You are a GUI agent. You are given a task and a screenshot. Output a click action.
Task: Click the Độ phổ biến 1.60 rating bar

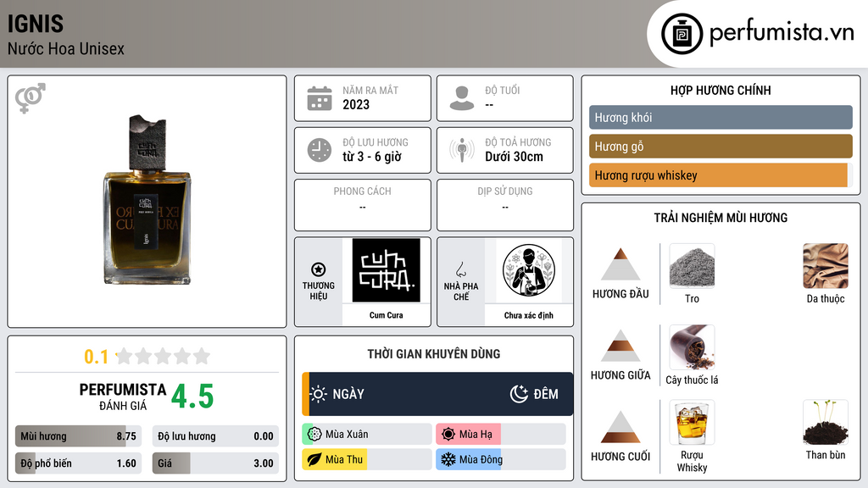pyautogui.click(x=79, y=463)
